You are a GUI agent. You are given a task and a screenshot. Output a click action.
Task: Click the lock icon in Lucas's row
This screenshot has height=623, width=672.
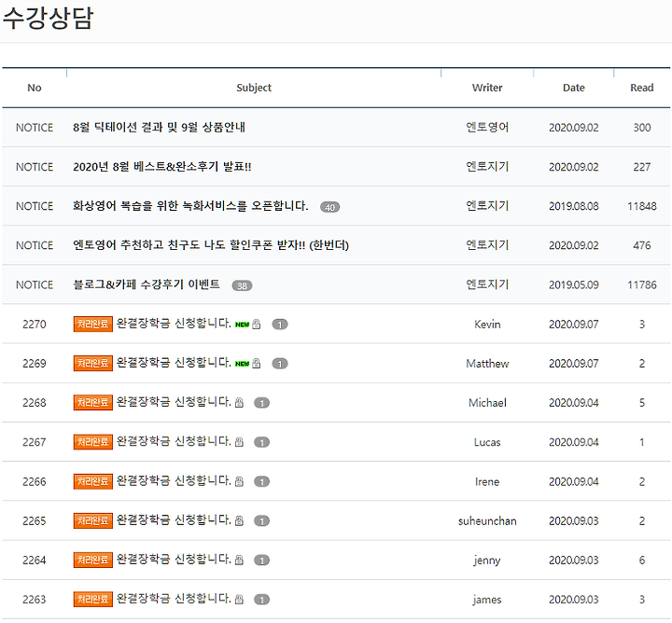[239, 442]
